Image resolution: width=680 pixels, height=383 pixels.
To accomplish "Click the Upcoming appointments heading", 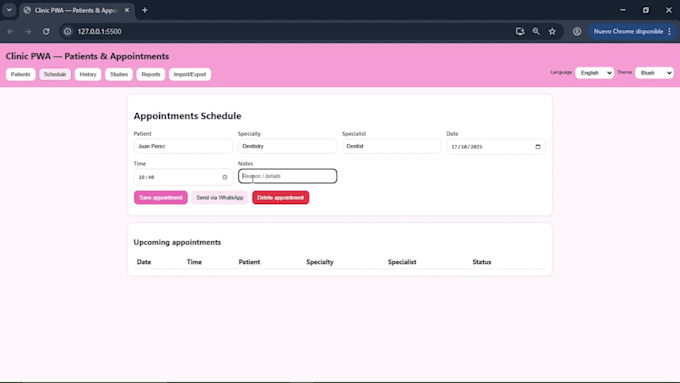I will coord(177,242).
